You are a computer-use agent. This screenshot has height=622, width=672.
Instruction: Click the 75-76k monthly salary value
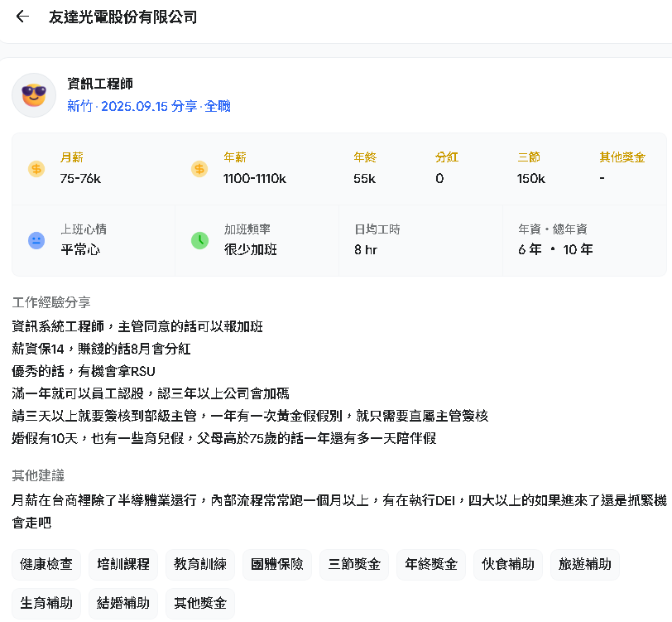pyautogui.click(x=80, y=178)
